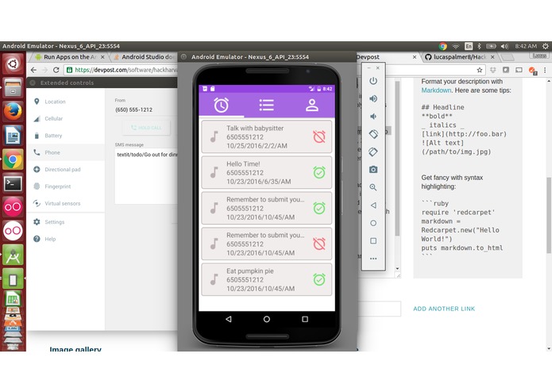This screenshot has height=392, width=552.
Task: Select Cellular in Extended controls
Action: pos(65,118)
